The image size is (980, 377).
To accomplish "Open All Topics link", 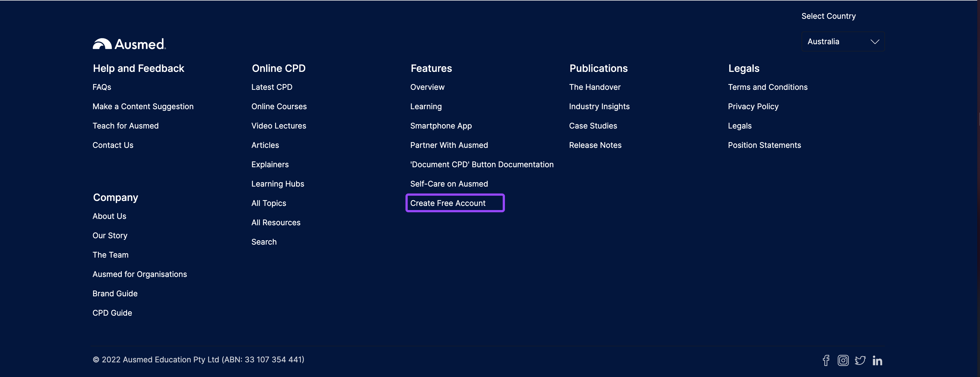I will tap(269, 203).
